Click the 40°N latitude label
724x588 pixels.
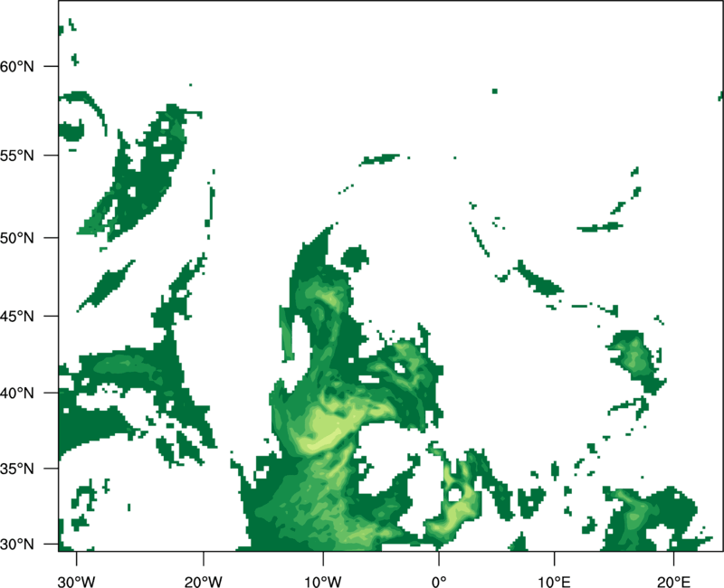pyautogui.click(x=17, y=394)
